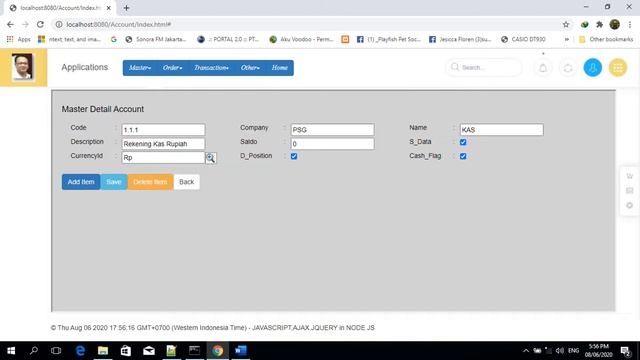Launch Microsoft Edge from the taskbar
This screenshot has height=360, width=640.
80,351
